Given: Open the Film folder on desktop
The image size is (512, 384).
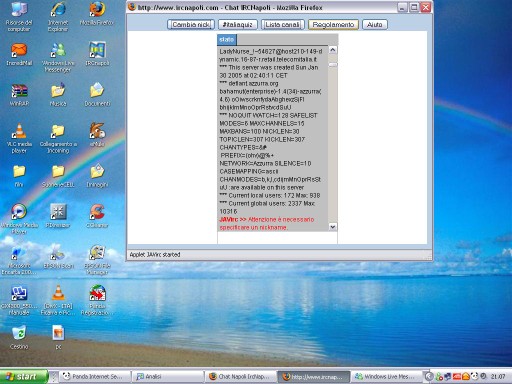Looking at the screenshot, I should point(19,176).
